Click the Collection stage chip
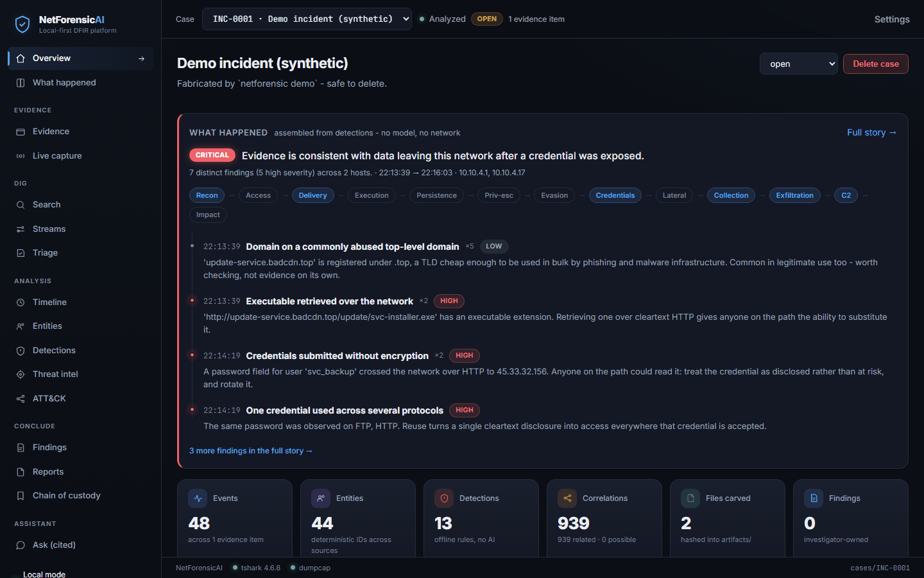Image resolution: width=924 pixels, height=578 pixels. [731, 195]
